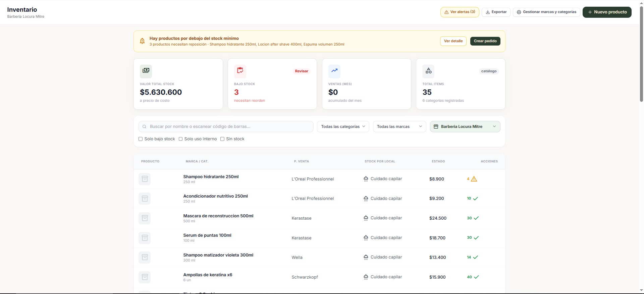The width and height of the screenshot is (644, 294).
Task: Click the $15.900 price value
Action: 437,277
